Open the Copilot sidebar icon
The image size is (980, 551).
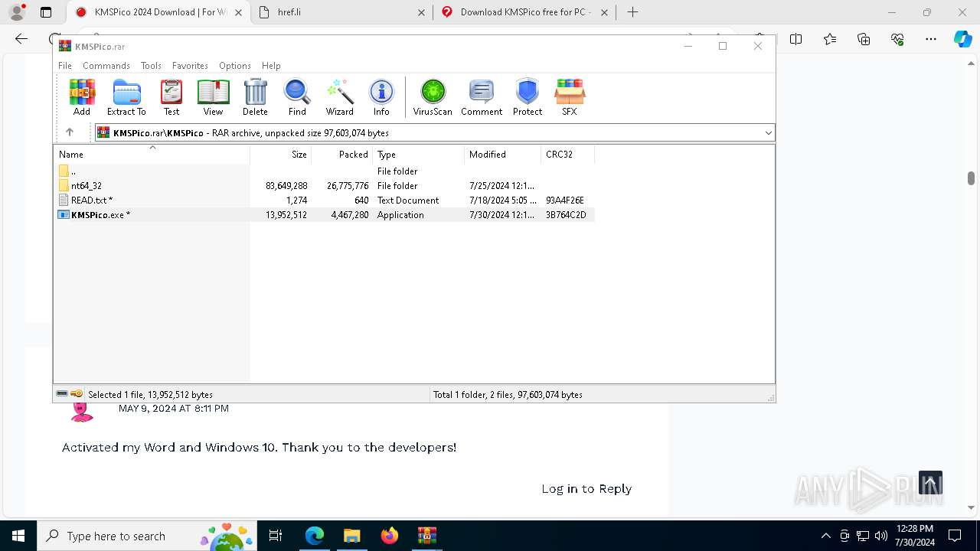(x=962, y=39)
